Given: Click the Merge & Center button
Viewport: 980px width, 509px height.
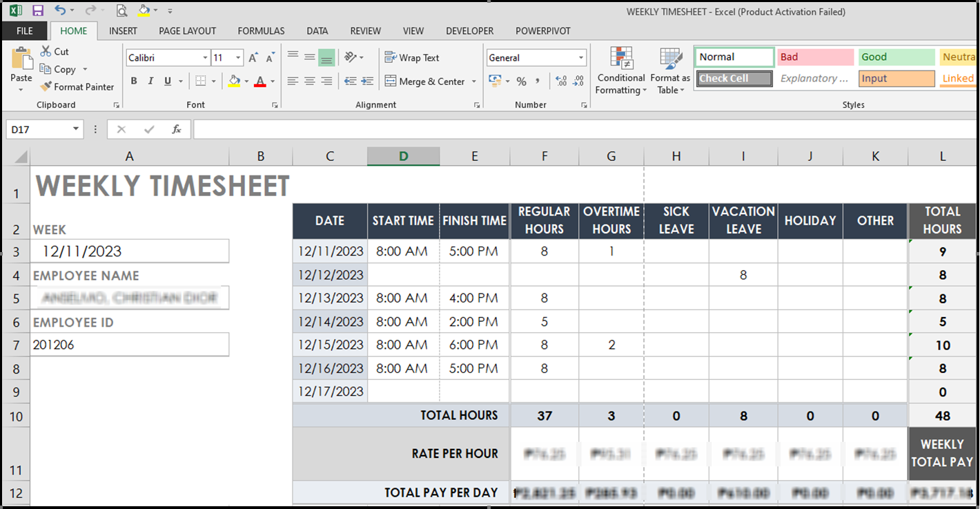Looking at the screenshot, I should pos(425,81).
